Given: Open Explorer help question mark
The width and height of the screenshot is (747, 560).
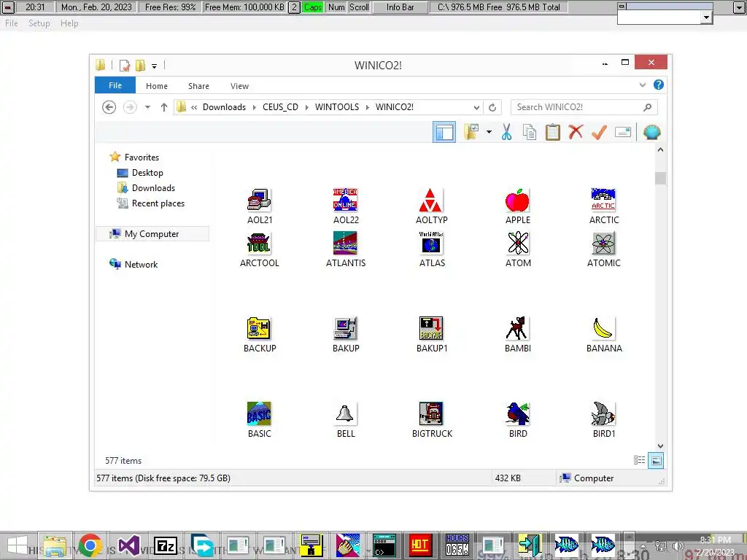Looking at the screenshot, I should click(x=659, y=85).
